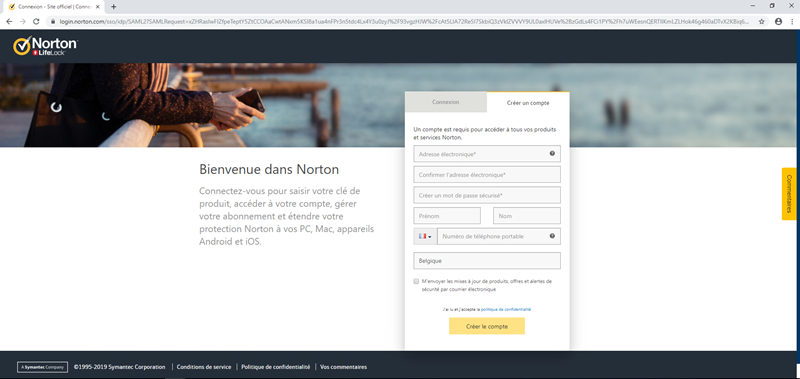Enable product updates email checkbox
800x379 pixels.
(416, 281)
